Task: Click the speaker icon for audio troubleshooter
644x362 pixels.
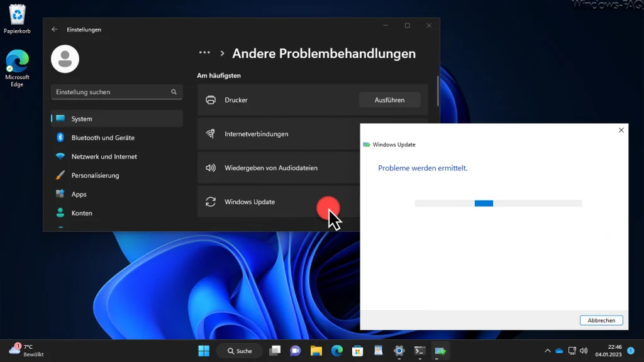Action: pyautogui.click(x=211, y=168)
